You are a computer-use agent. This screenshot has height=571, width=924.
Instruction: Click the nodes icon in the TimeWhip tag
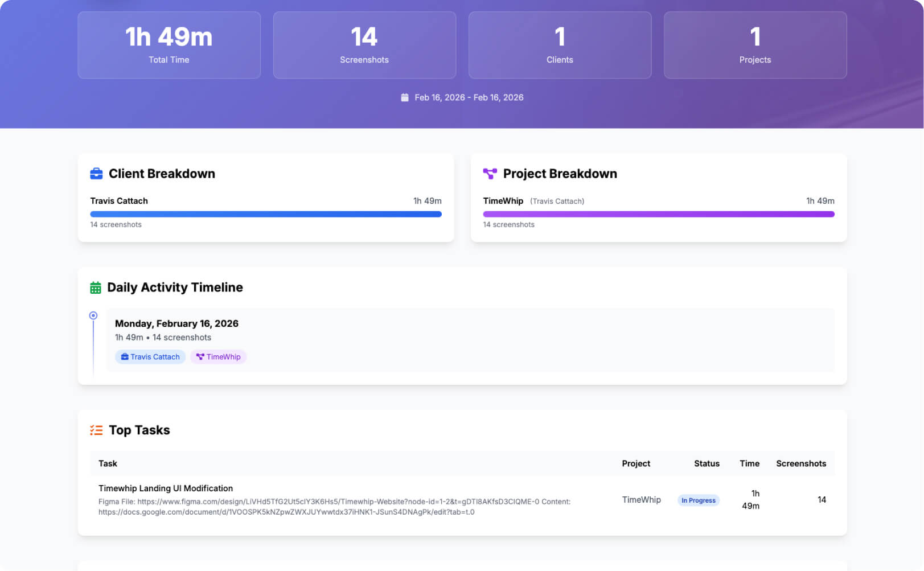[200, 357]
